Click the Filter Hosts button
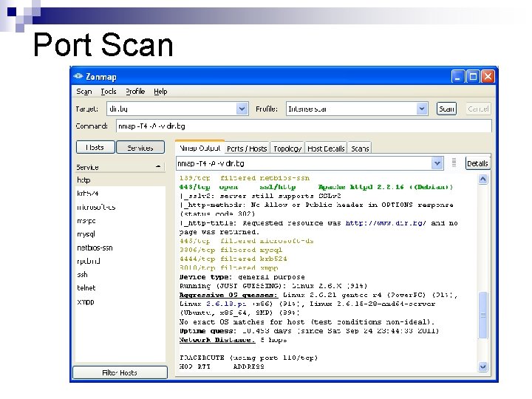532x399 pixels. coord(120,372)
